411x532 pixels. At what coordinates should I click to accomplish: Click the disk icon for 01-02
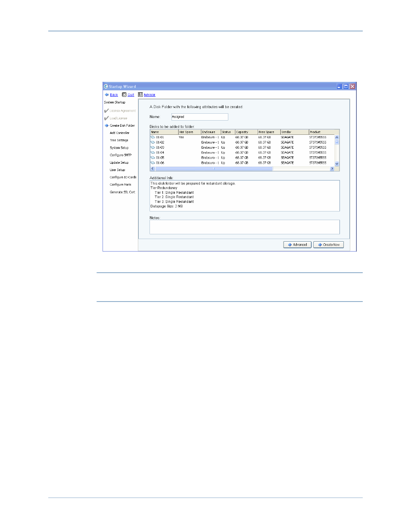point(153,142)
